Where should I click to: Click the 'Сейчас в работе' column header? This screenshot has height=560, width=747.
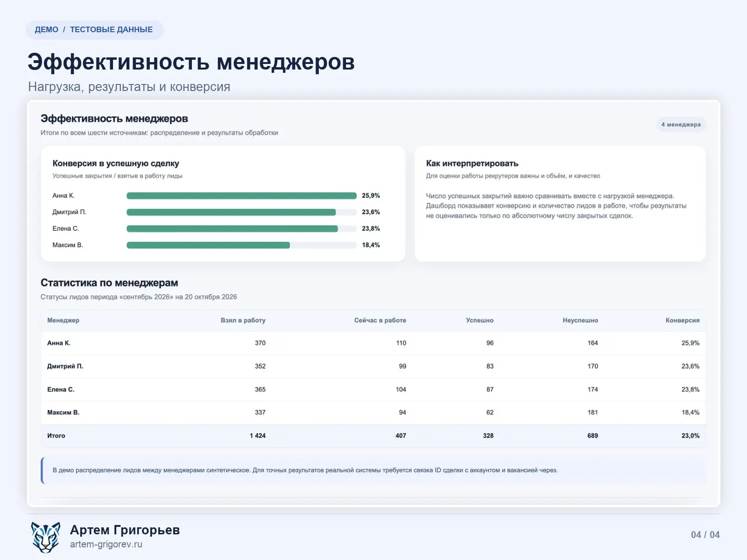tap(380, 320)
